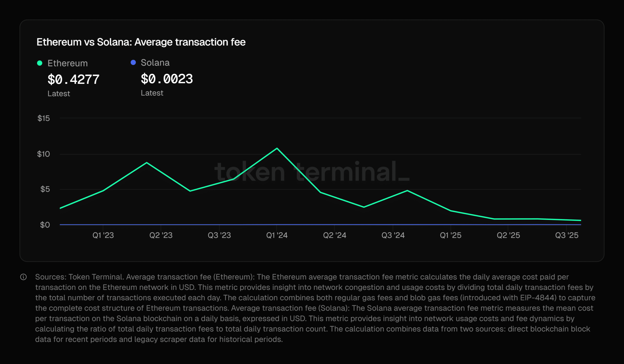This screenshot has height=364, width=624.
Task: Click the Q3 '24 x-axis label
Action: tap(393, 235)
